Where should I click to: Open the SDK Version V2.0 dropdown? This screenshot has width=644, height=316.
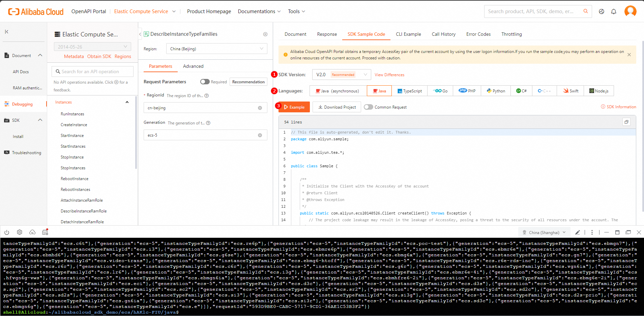[342, 75]
